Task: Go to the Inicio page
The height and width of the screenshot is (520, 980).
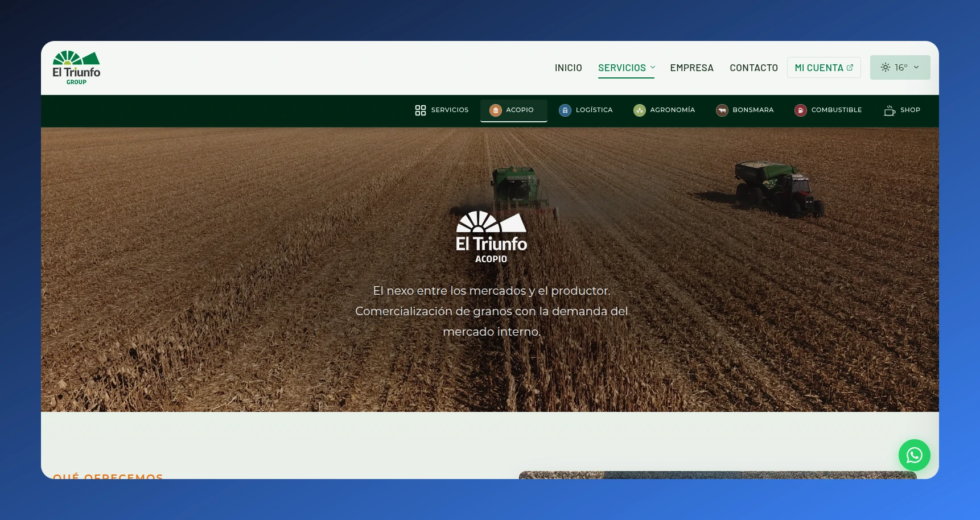Action: coord(569,68)
